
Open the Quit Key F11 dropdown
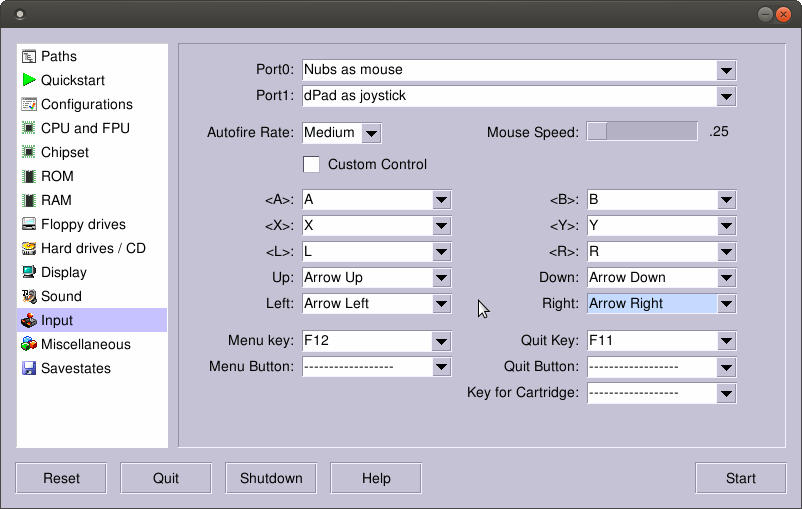(x=726, y=341)
